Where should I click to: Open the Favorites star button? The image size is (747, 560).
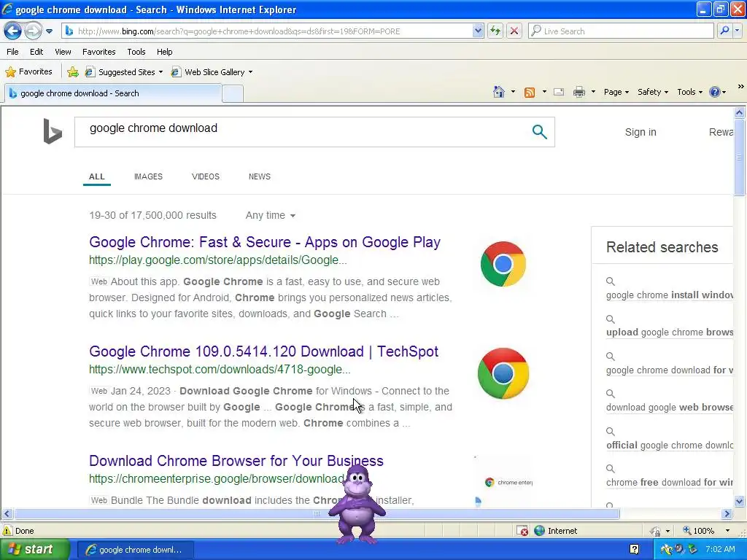tap(29, 72)
